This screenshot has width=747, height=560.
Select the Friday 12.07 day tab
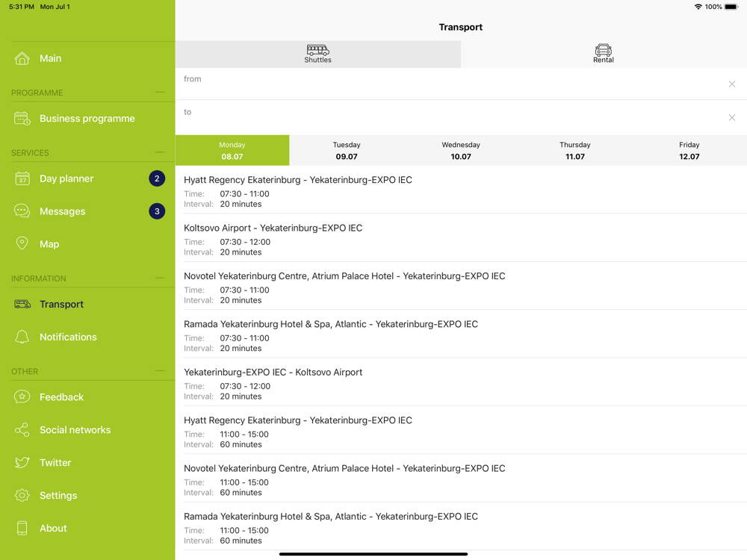tap(689, 151)
